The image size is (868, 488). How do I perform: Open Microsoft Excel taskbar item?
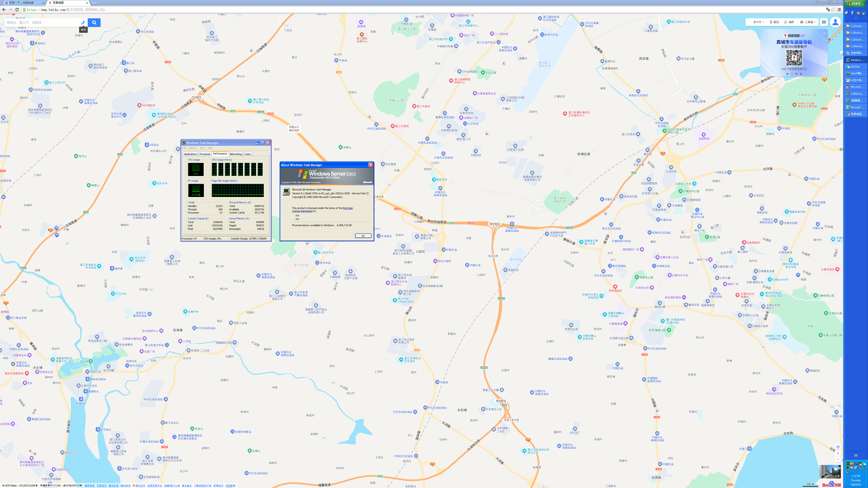coord(856,107)
